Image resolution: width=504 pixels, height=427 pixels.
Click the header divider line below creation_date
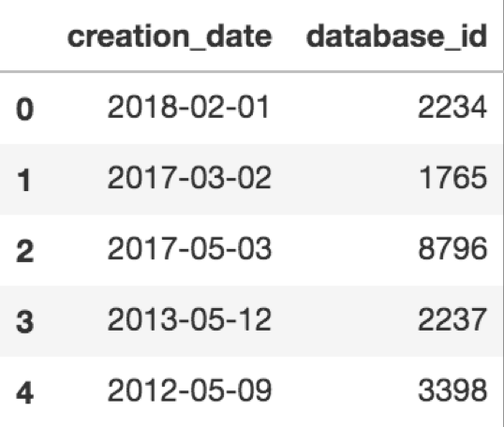170,71
